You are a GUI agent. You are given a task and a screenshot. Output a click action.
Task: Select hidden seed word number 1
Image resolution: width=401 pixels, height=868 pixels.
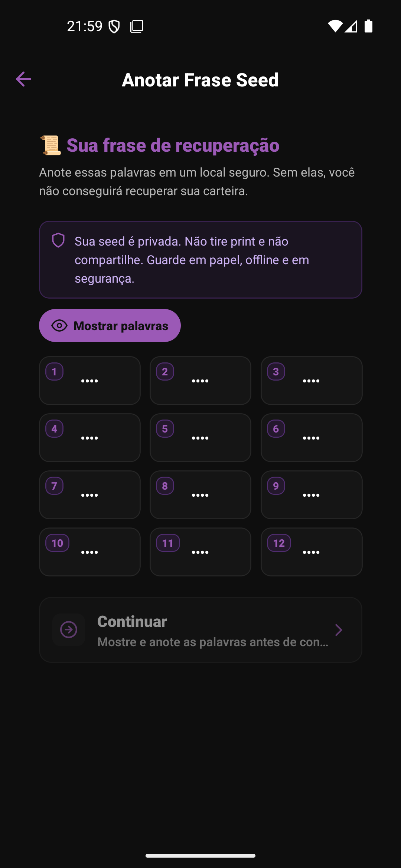[90, 381]
